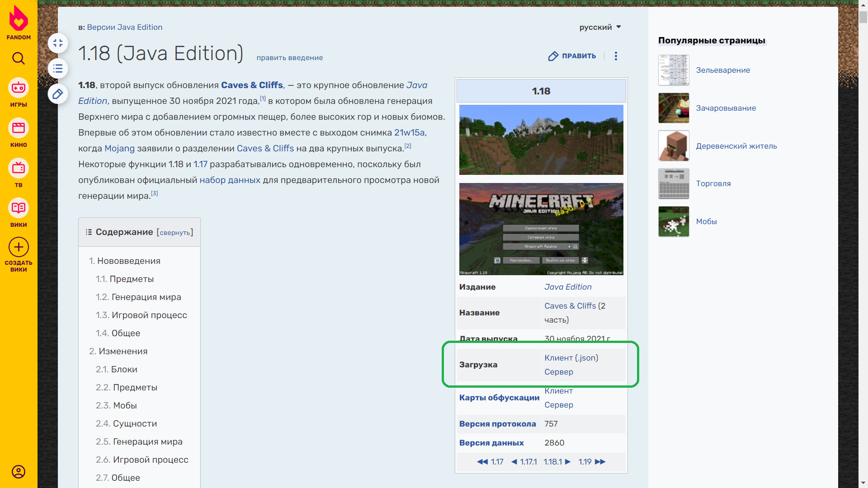Open the three-dot page actions menu

click(x=616, y=56)
